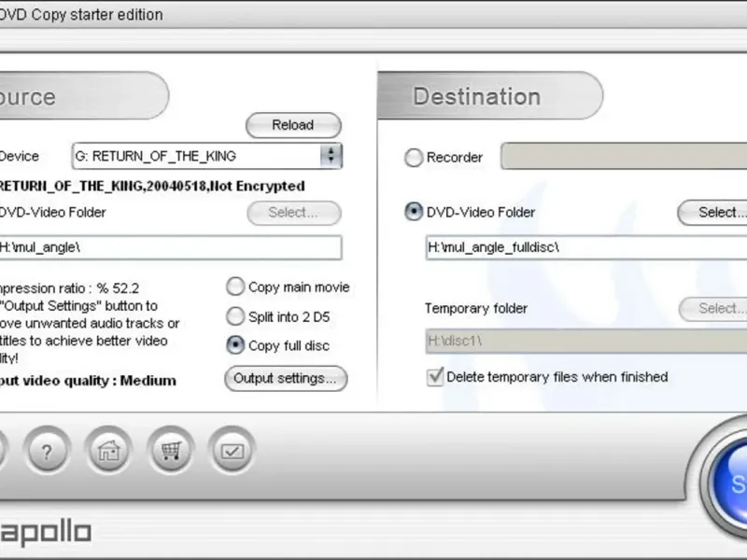Click the apollo logo

(x=45, y=533)
